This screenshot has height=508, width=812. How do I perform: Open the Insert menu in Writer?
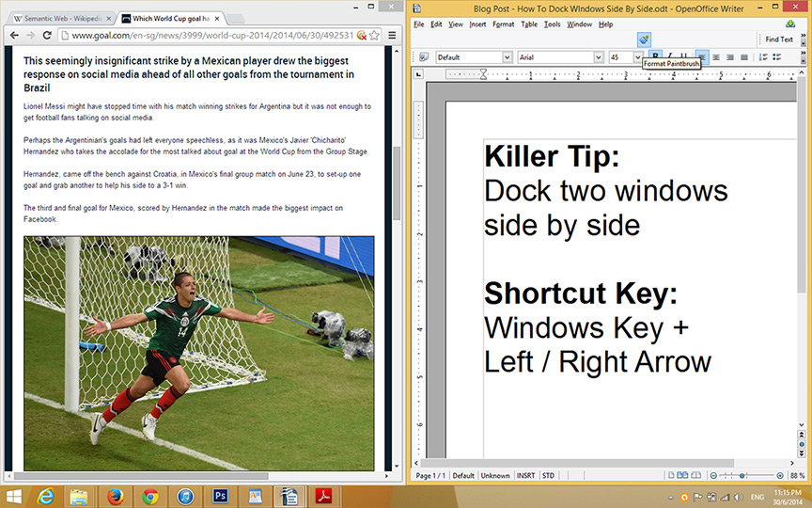477,24
